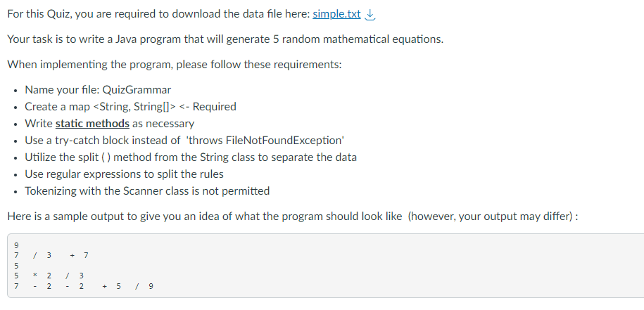
Task: Click the "Your task is to write" paragraph
Action: pos(225,39)
